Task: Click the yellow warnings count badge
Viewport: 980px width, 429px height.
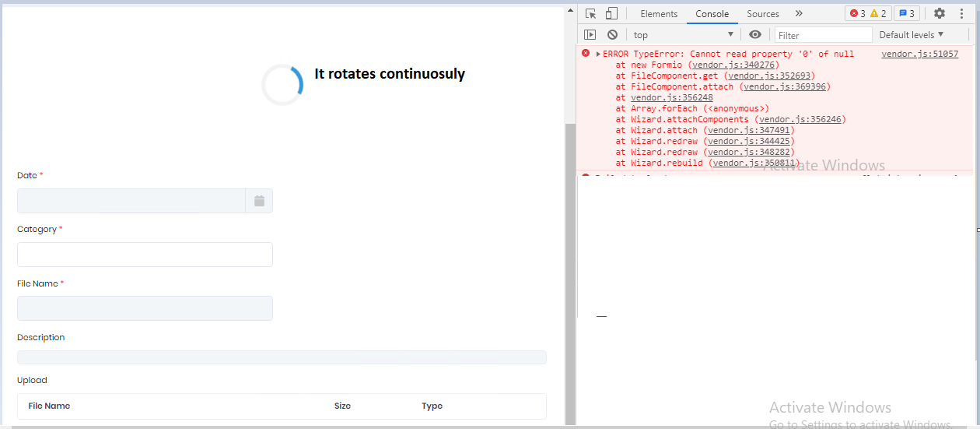Action: tap(879, 13)
